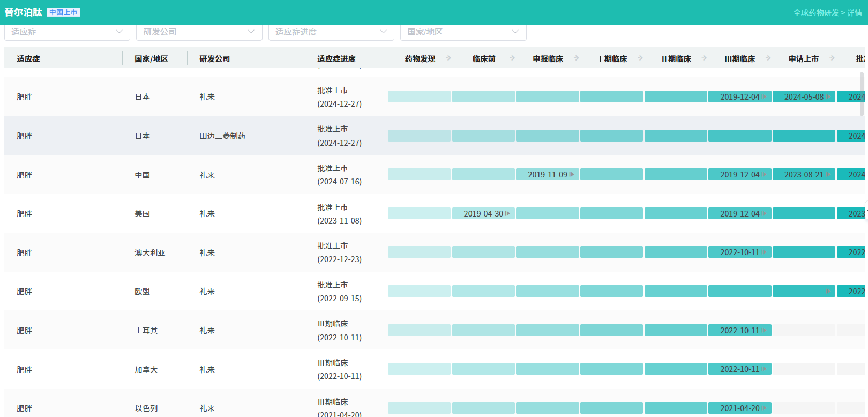Viewport: 868px width, 417px height.
Task: Open the 适应症进度 filter dropdown
Action: pos(331,32)
